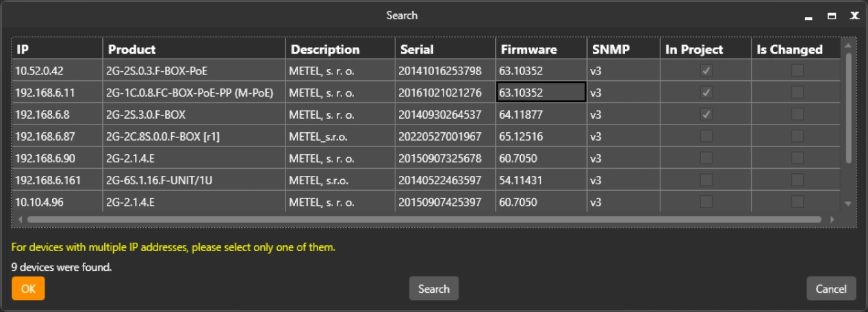Maximize the Search window
This screenshot has height=312, width=868.
pos(832,16)
